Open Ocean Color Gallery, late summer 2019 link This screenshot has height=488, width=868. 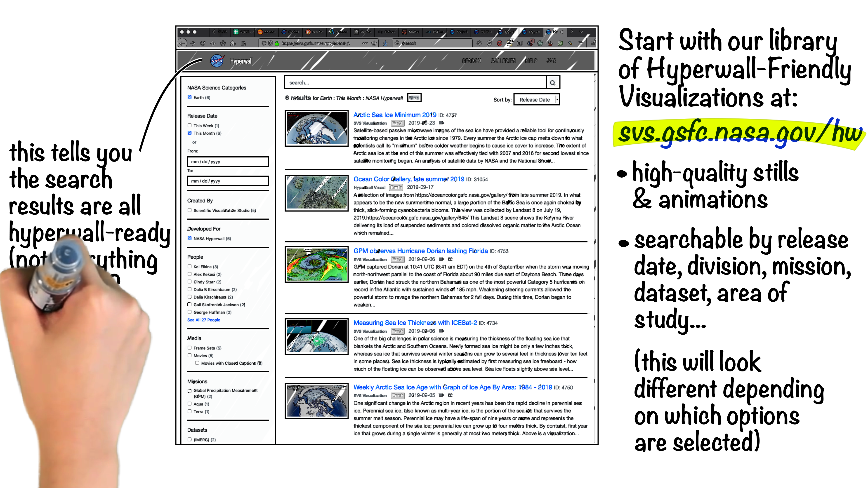coord(409,179)
